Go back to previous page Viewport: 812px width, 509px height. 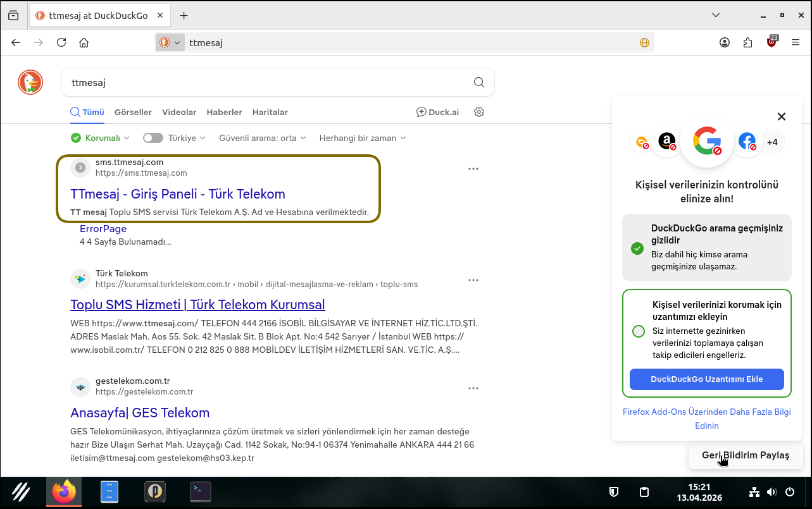point(16,42)
